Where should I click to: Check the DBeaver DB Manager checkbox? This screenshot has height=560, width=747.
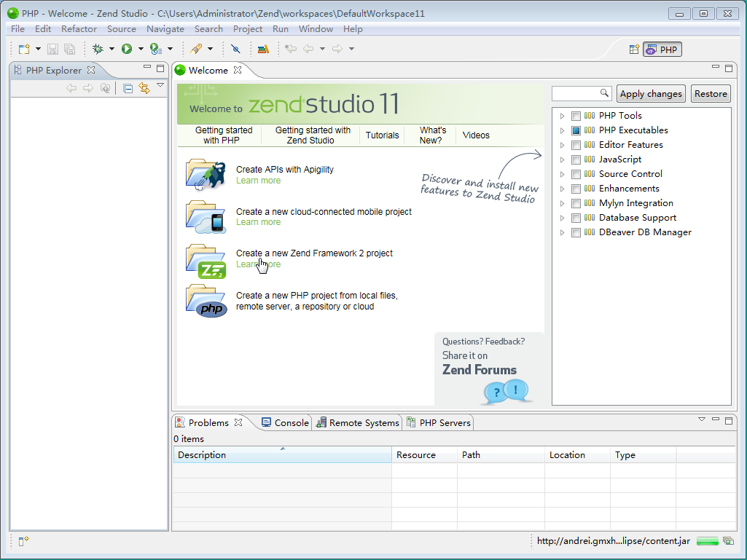pos(576,233)
